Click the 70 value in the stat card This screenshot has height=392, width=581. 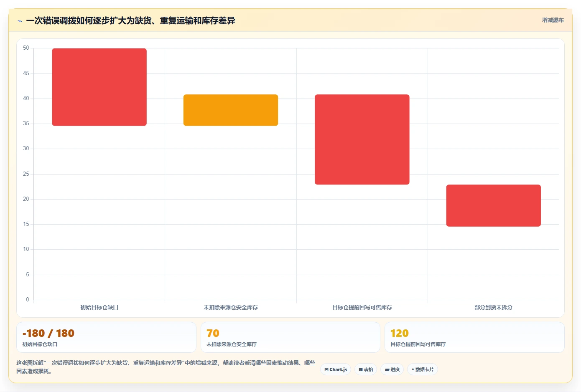[213, 333]
